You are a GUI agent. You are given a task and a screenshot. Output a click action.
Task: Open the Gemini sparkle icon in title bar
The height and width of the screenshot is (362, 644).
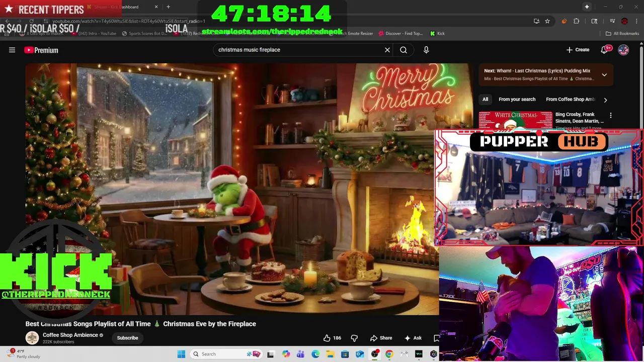[587, 7]
